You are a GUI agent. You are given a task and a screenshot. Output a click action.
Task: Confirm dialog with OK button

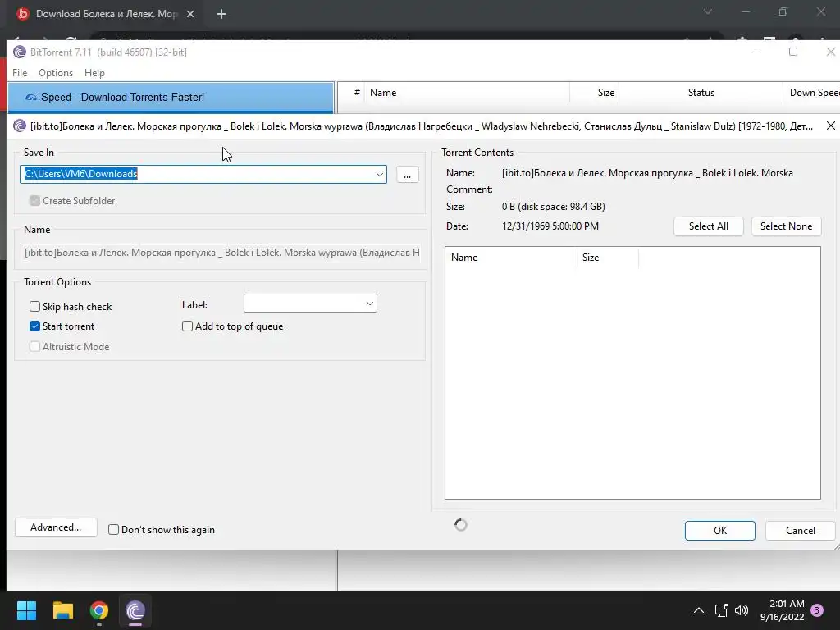click(720, 531)
